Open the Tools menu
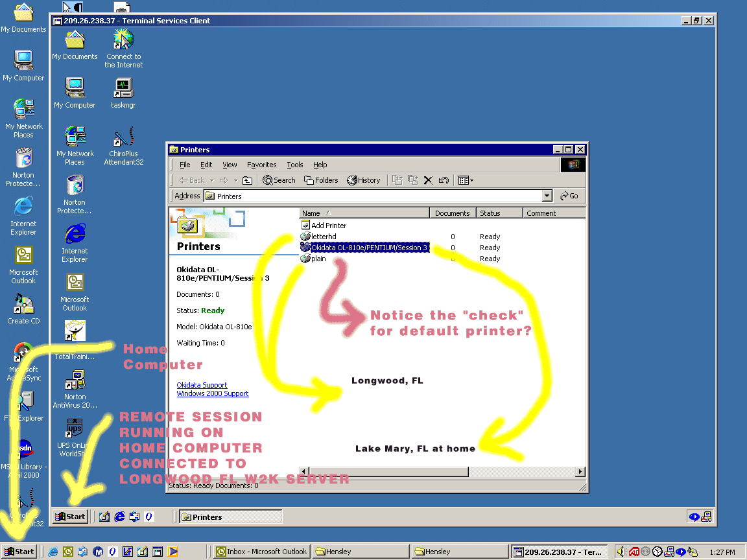 click(295, 165)
